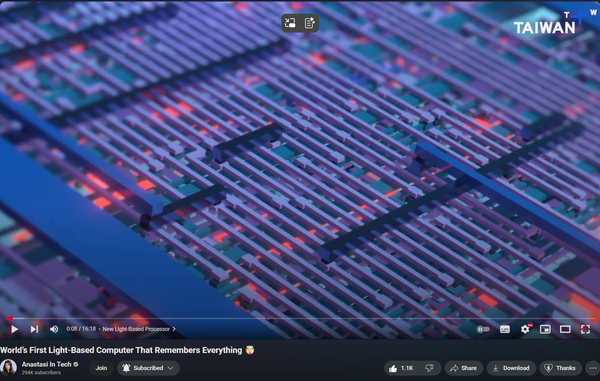Dislike this video

430,368
